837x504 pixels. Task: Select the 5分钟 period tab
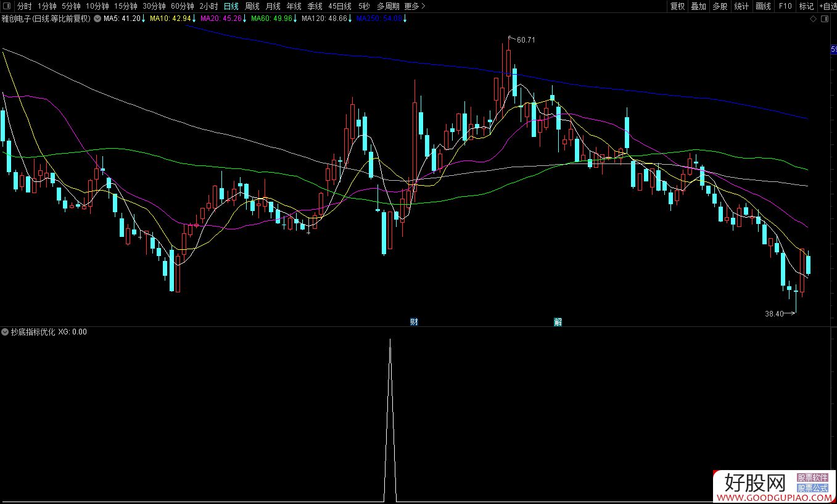pos(71,6)
